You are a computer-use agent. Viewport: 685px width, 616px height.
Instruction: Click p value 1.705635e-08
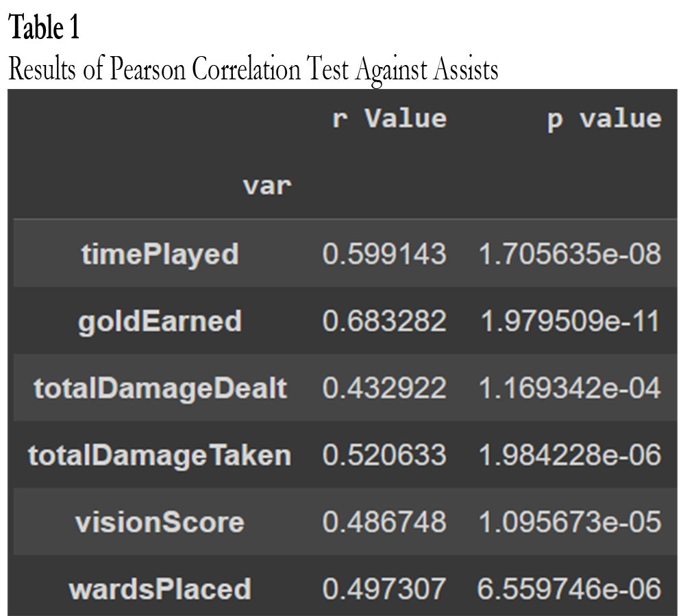point(570,254)
